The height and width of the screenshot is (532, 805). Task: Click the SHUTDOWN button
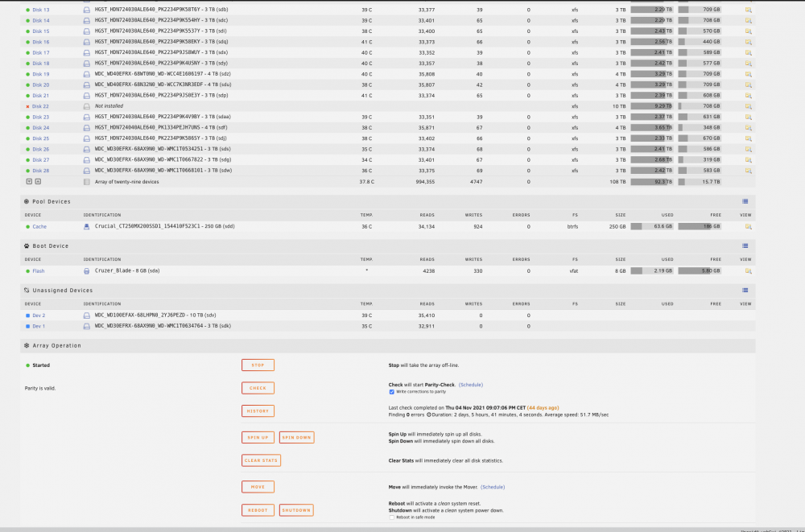point(296,510)
